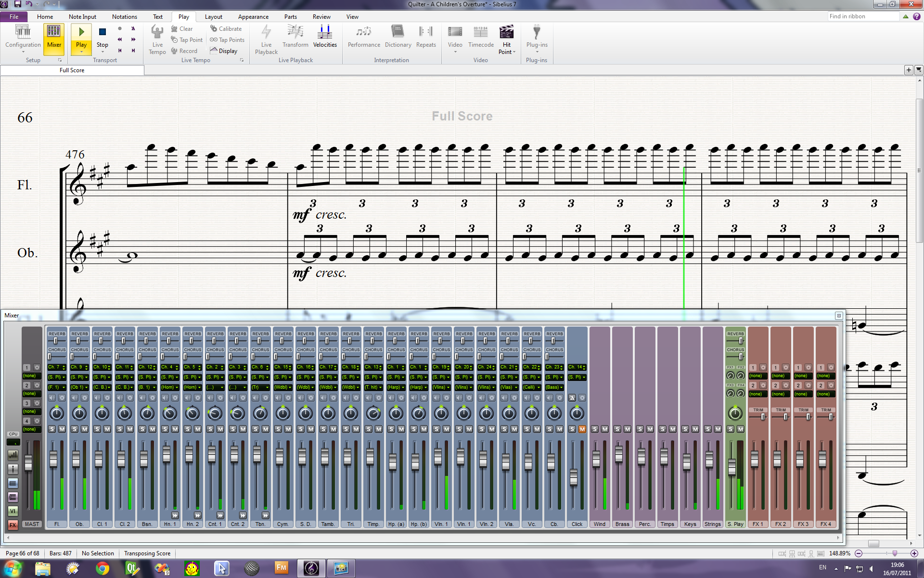Open the S. Pl device dropdown on Bsn.
The height and width of the screenshot is (578, 924).
pyautogui.click(x=147, y=377)
